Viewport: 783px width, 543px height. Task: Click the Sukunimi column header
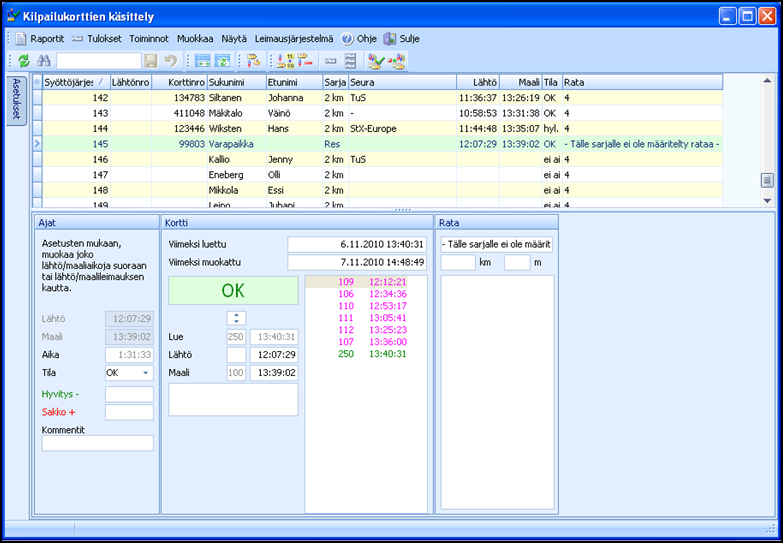(237, 82)
